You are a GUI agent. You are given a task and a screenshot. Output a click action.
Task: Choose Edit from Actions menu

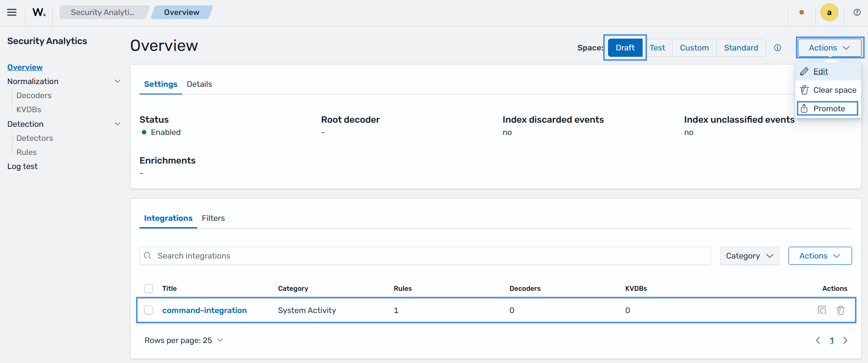pos(828,71)
